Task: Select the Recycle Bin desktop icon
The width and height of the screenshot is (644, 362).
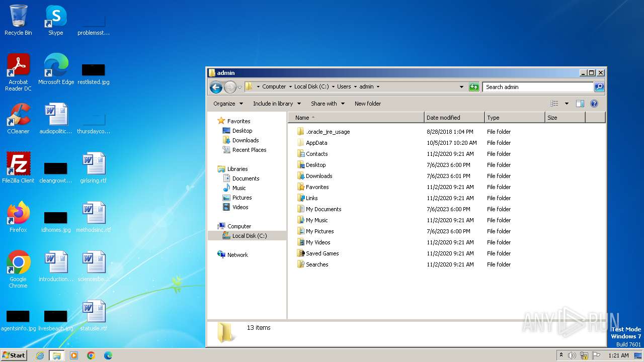Action: tap(18, 20)
